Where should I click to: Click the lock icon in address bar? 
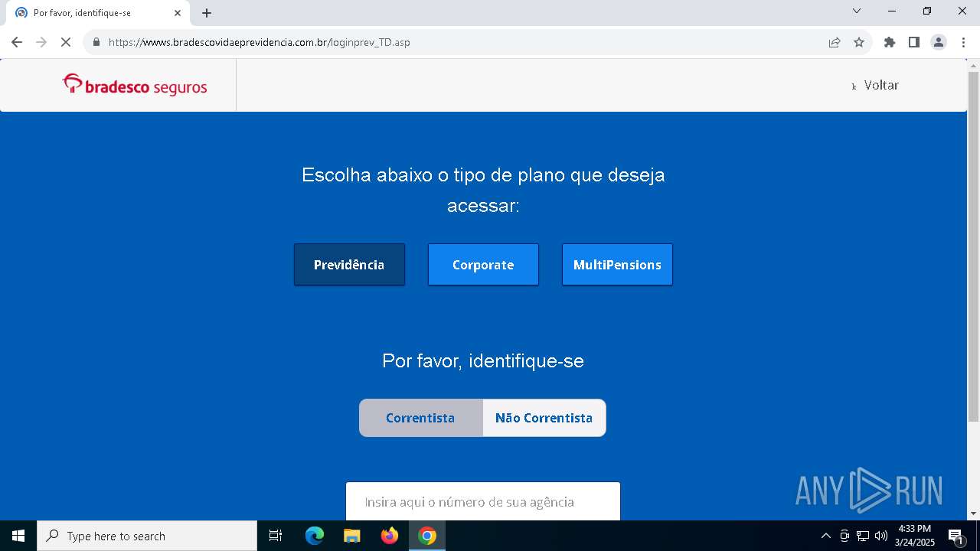coord(96,42)
